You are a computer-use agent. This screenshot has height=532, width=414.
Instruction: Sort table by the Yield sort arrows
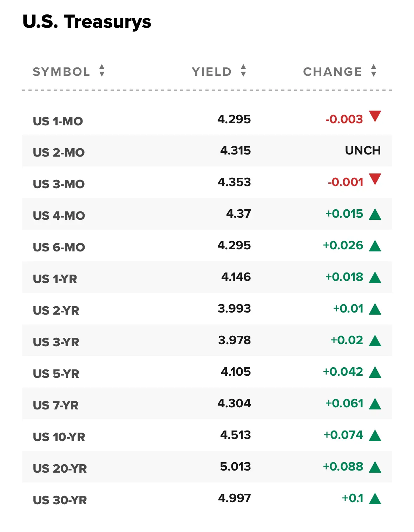243,71
